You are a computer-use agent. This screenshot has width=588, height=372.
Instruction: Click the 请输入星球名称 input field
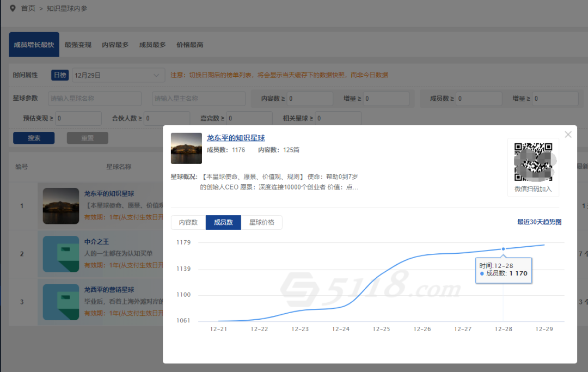pos(95,99)
